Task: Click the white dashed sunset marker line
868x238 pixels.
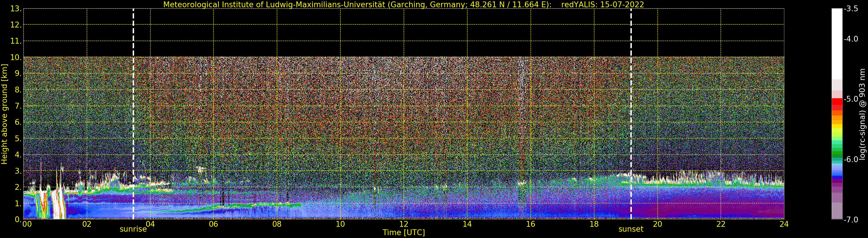Action: 631,114
